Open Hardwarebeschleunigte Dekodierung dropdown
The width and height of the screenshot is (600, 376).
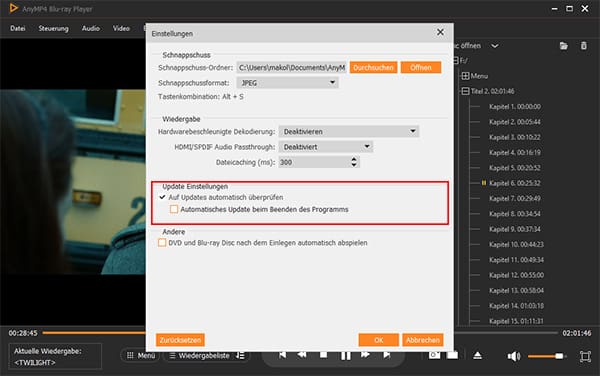pyautogui.click(x=349, y=132)
